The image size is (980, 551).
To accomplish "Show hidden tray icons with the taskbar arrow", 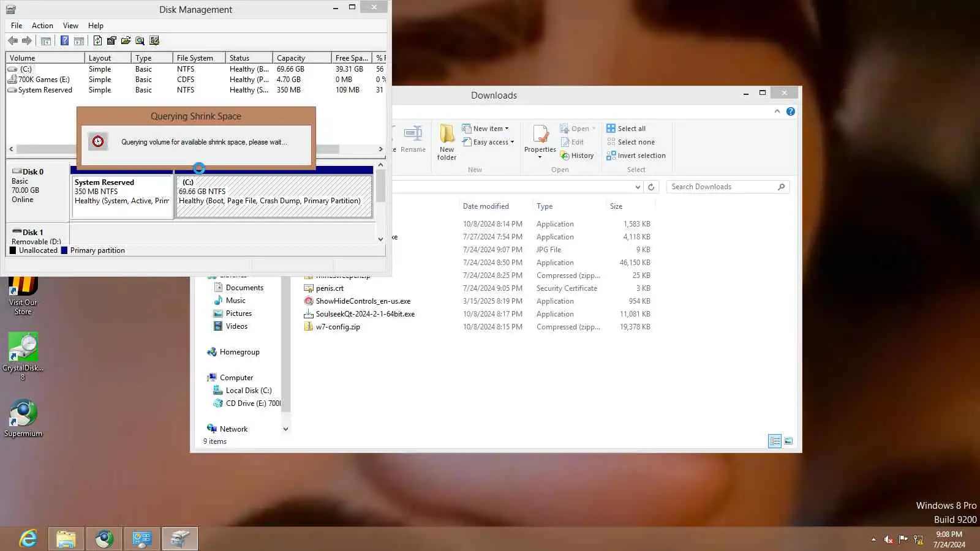I will tap(873, 539).
